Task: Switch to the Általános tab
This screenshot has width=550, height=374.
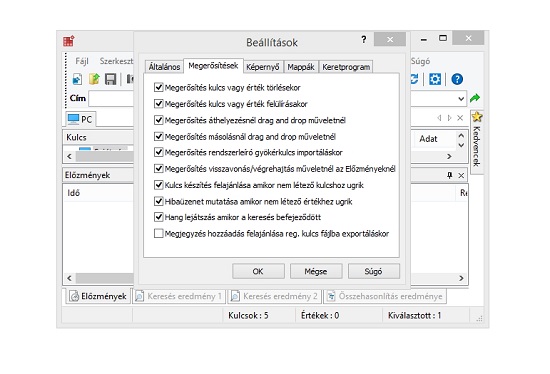Action: point(164,67)
